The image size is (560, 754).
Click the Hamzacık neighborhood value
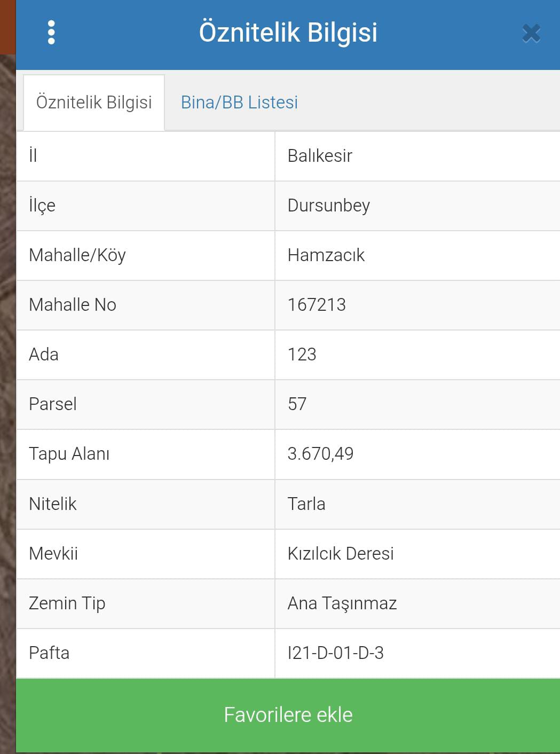(x=326, y=255)
